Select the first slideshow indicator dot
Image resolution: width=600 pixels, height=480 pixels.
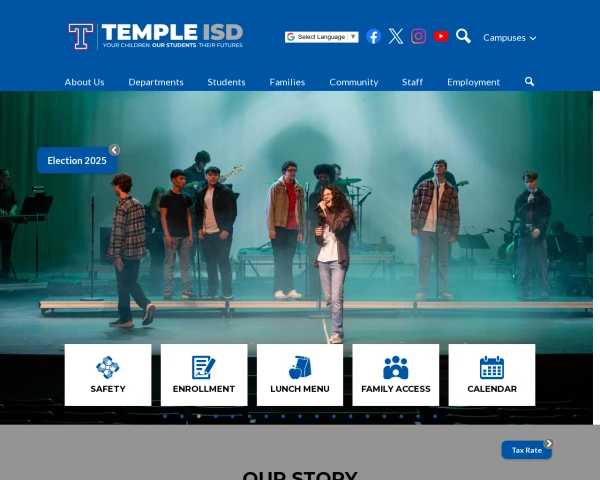coord(165,416)
